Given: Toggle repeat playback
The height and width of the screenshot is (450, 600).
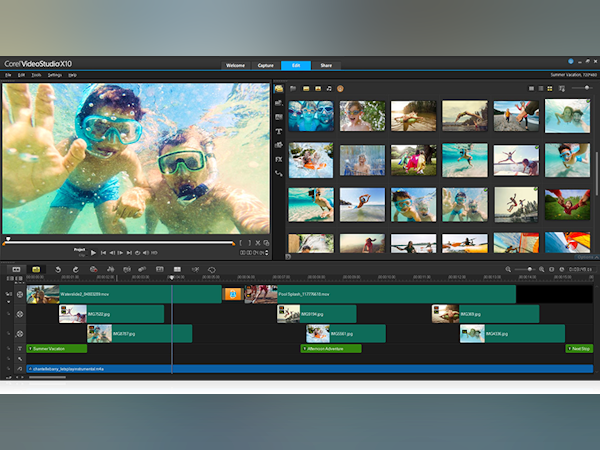Looking at the screenshot, I should (138, 253).
